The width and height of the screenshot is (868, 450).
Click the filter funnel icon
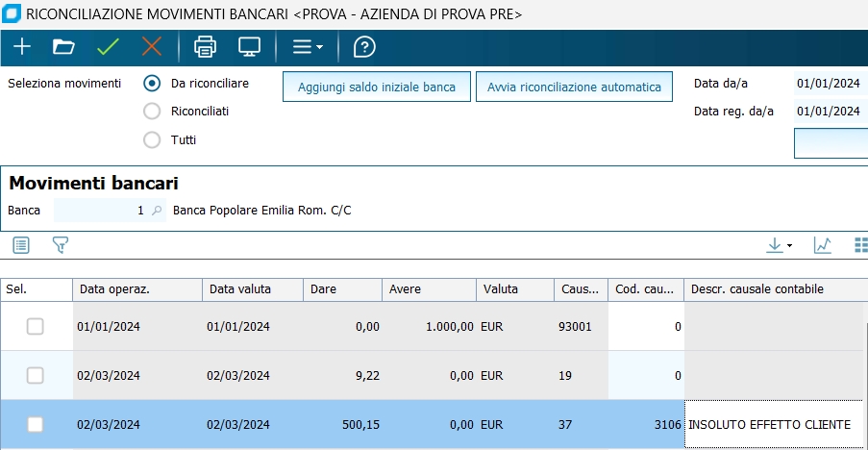point(61,245)
